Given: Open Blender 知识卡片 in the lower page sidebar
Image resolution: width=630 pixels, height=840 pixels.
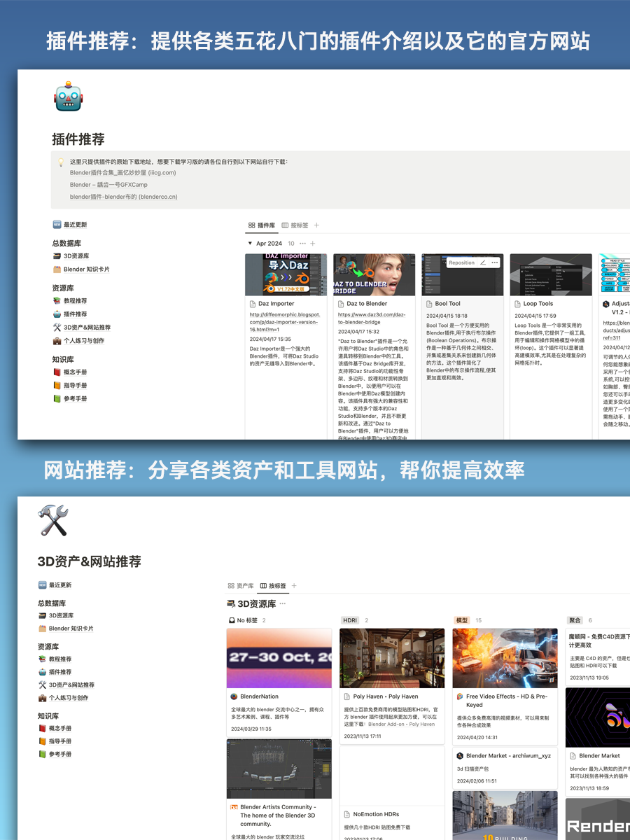Looking at the screenshot, I should click(x=66, y=629).
